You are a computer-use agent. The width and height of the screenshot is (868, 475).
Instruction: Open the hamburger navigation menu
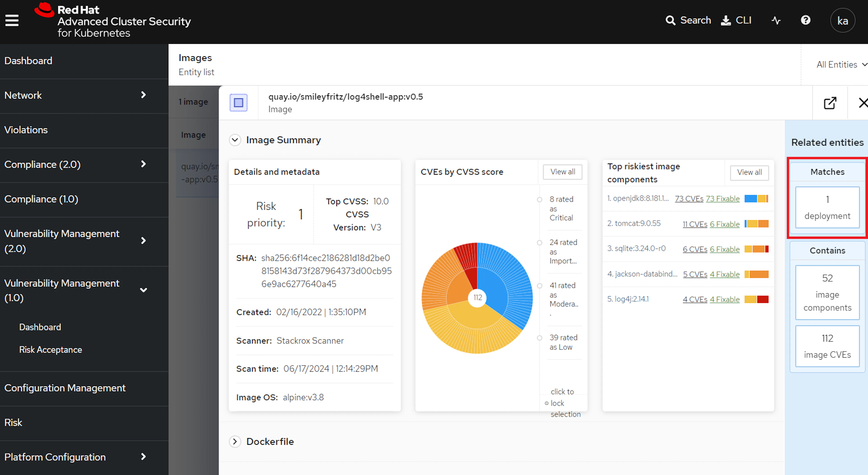coord(12,20)
